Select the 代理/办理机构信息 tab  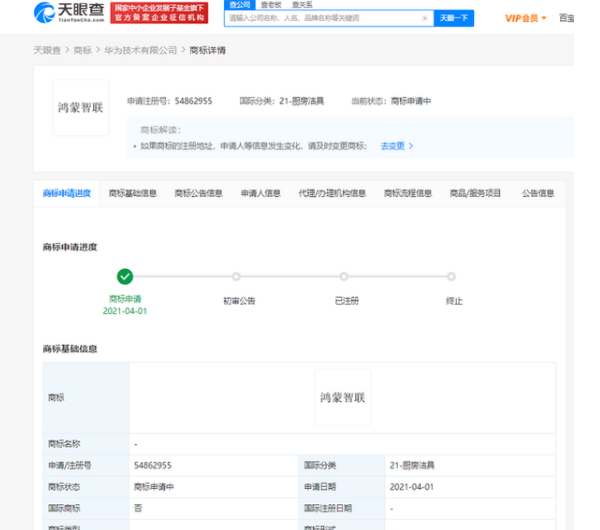coord(332,193)
